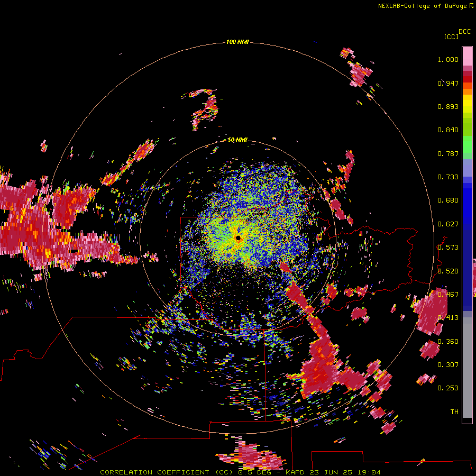The height and width of the screenshot is (476, 476).
Task: Click the CORRELATION COEFFICIENT (CC) footer title
Action: 167,472
